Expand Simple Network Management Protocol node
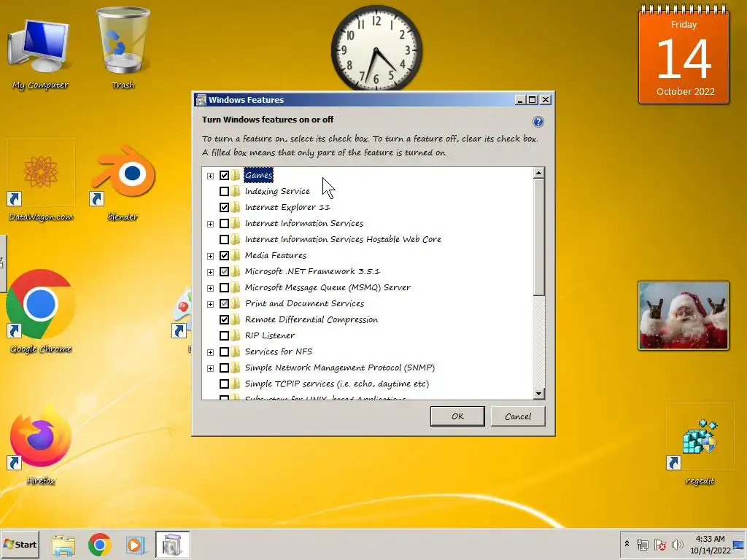The image size is (747, 560). point(210,368)
